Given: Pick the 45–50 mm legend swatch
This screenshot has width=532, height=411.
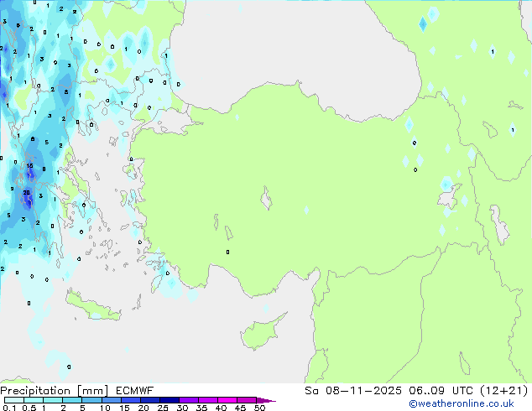Looking at the screenshot, I should pyautogui.click(x=247, y=400).
